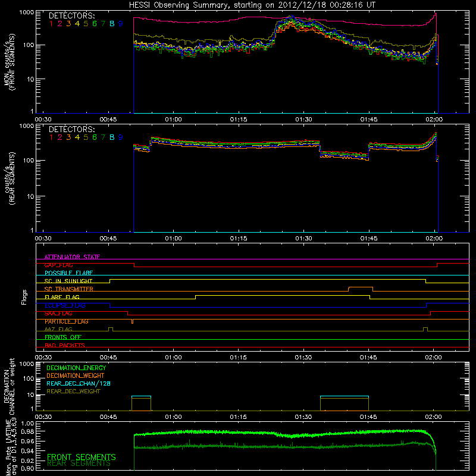The height and width of the screenshot is (476, 476).
Task: Click the counts/s (REAR SEGMENTS) axis title
Action: click(10, 178)
